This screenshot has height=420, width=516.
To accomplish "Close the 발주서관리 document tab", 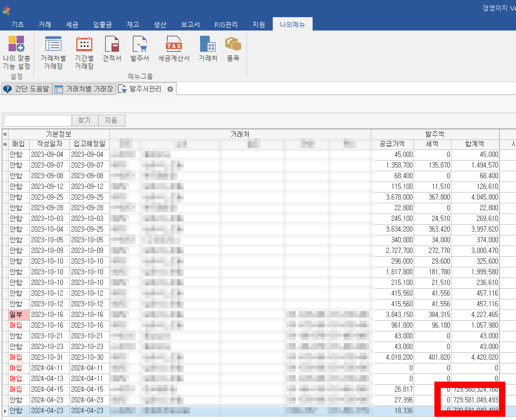I will [170, 89].
